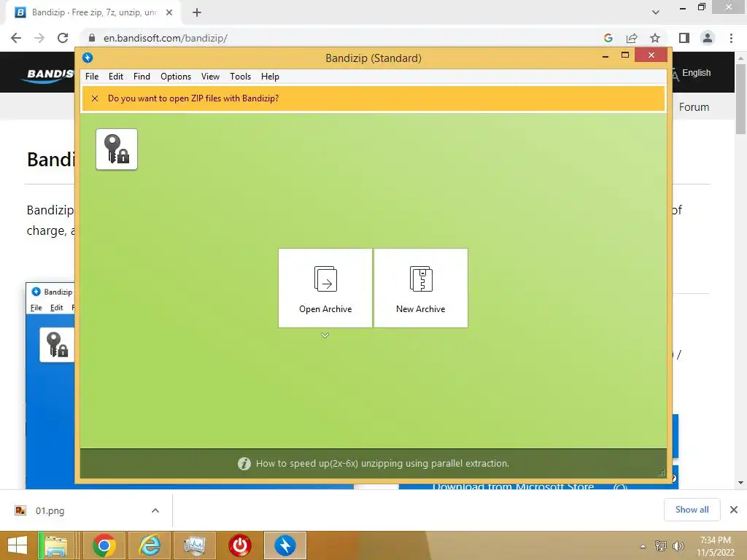Click the webpage vertical scrollbar thumb
747x560 pixels.
[x=741, y=98]
